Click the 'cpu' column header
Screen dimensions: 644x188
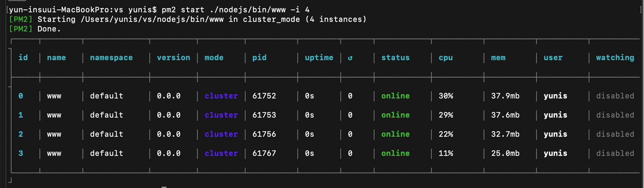click(446, 57)
